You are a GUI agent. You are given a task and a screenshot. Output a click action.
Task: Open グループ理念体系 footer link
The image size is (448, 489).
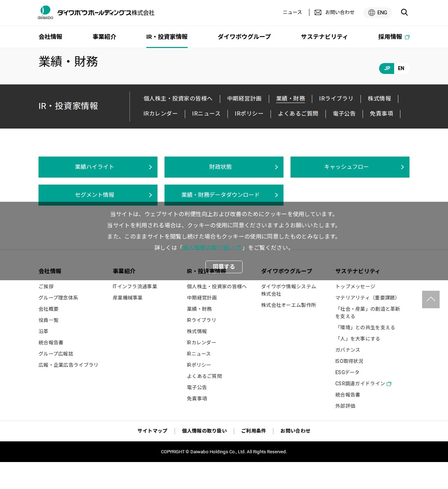click(58, 298)
